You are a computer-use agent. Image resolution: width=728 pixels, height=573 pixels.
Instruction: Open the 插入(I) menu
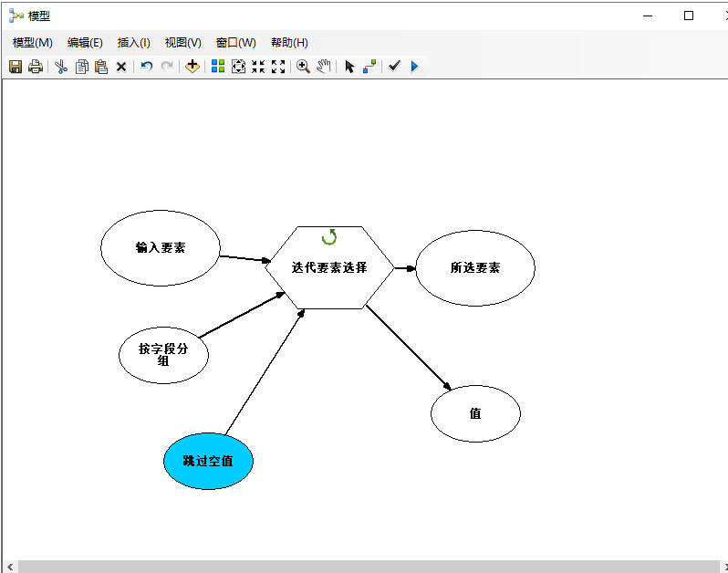click(134, 43)
